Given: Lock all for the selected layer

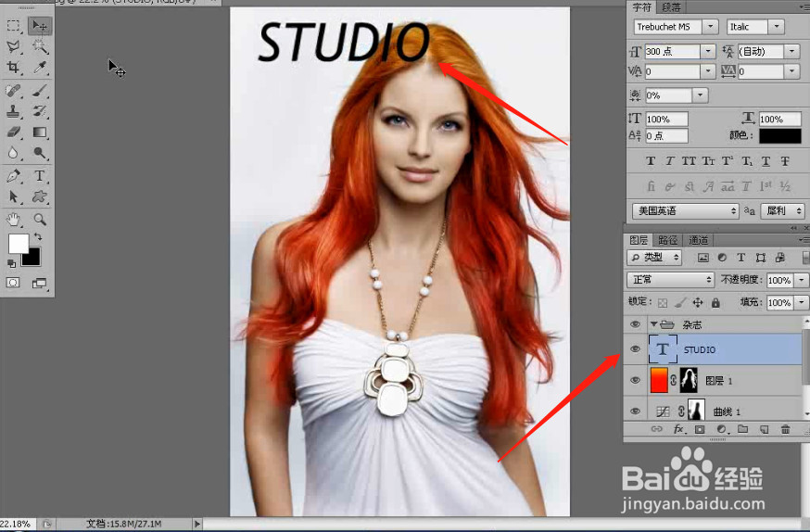Looking at the screenshot, I should pos(715,303).
